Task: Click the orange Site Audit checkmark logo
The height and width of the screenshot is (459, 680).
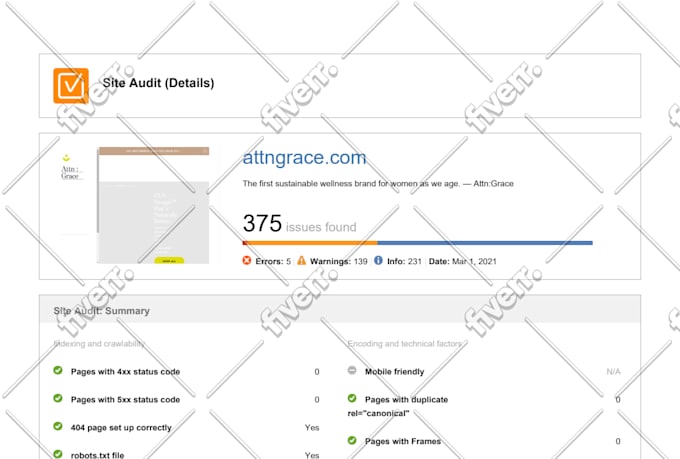Action: 71,85
